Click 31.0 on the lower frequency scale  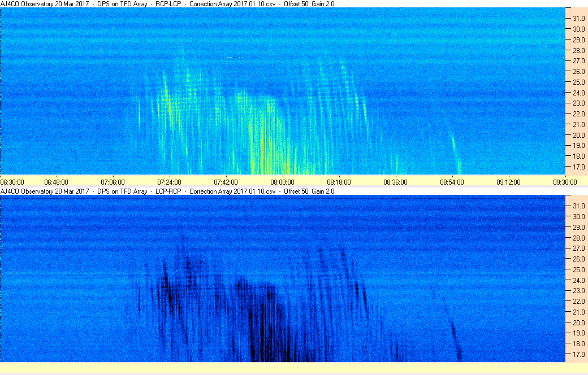578,206
